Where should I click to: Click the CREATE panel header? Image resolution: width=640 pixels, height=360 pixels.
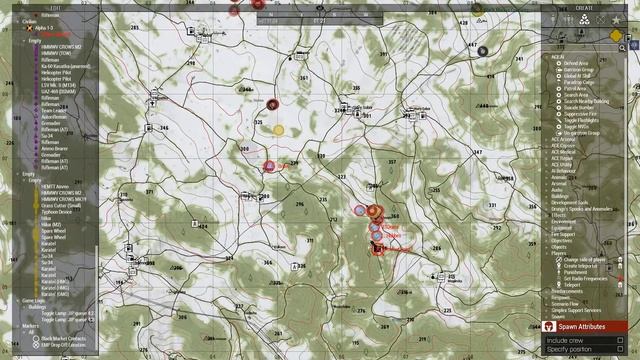pos(584,8)
